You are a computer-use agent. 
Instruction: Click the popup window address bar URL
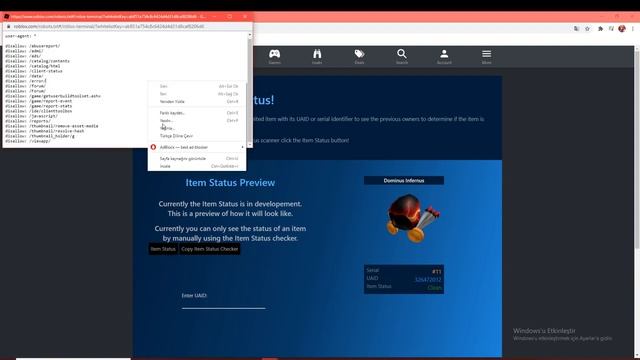click(x=109, y=27)
